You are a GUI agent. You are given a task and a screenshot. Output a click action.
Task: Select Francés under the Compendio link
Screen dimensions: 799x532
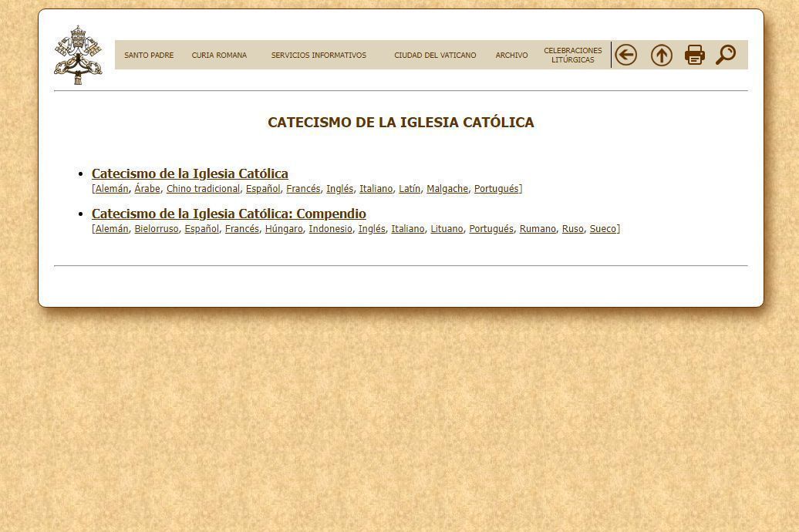(242, 229)
